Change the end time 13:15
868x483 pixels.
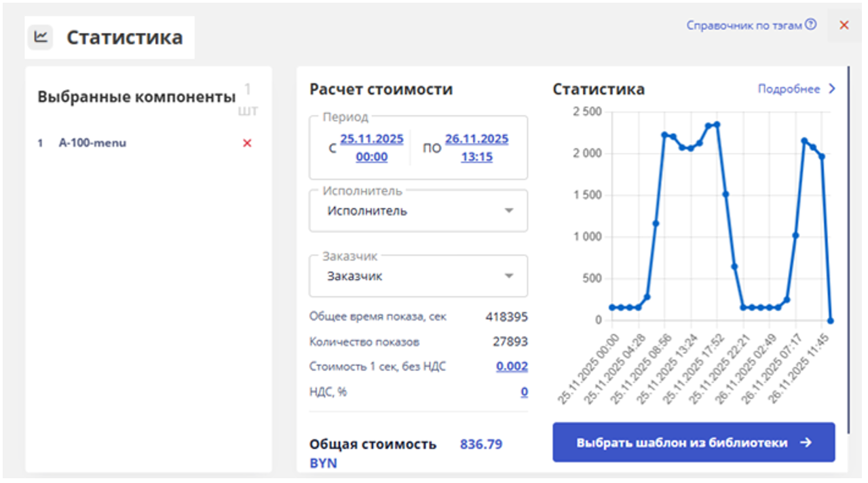point(476,157)
